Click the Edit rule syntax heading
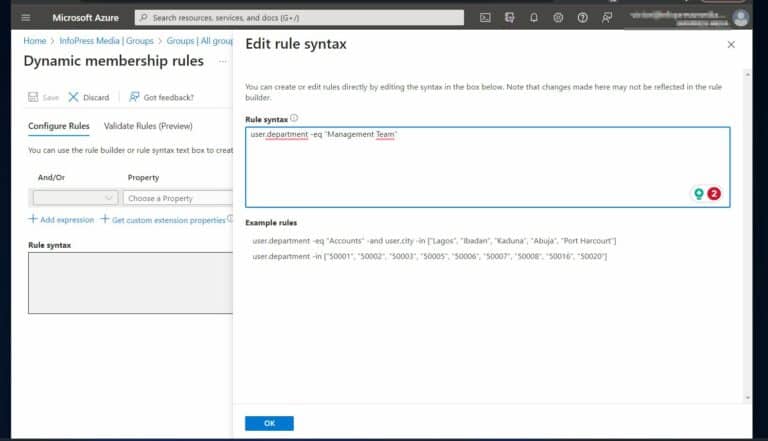Viewport: 768px width, 441px height. click(296, 44)
